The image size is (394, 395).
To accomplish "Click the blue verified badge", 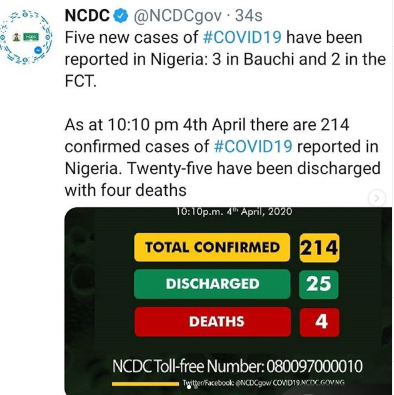I will point(121,16).
